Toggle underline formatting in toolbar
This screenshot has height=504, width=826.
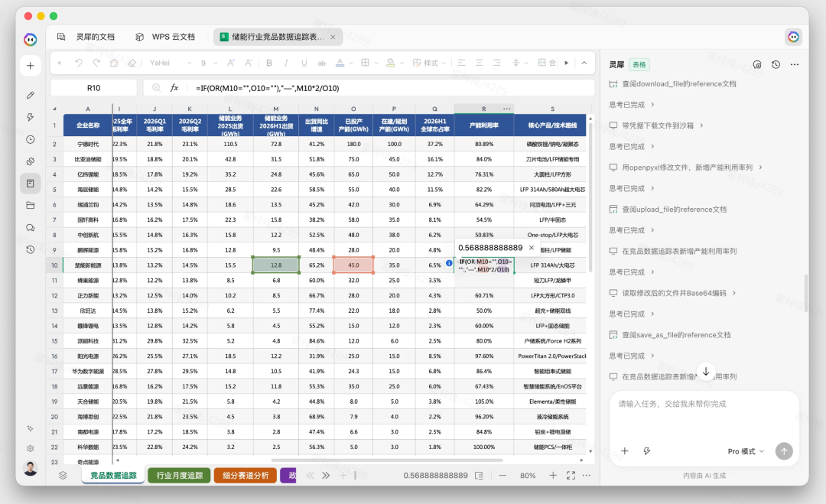coord(304,63)
